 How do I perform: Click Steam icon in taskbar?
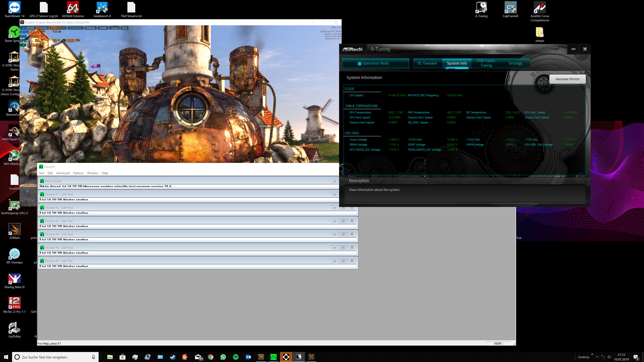tap(173, 357)
